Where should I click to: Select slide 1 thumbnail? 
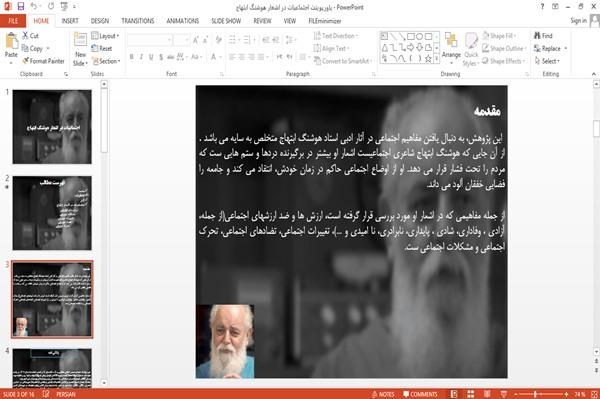click(52, 127)
